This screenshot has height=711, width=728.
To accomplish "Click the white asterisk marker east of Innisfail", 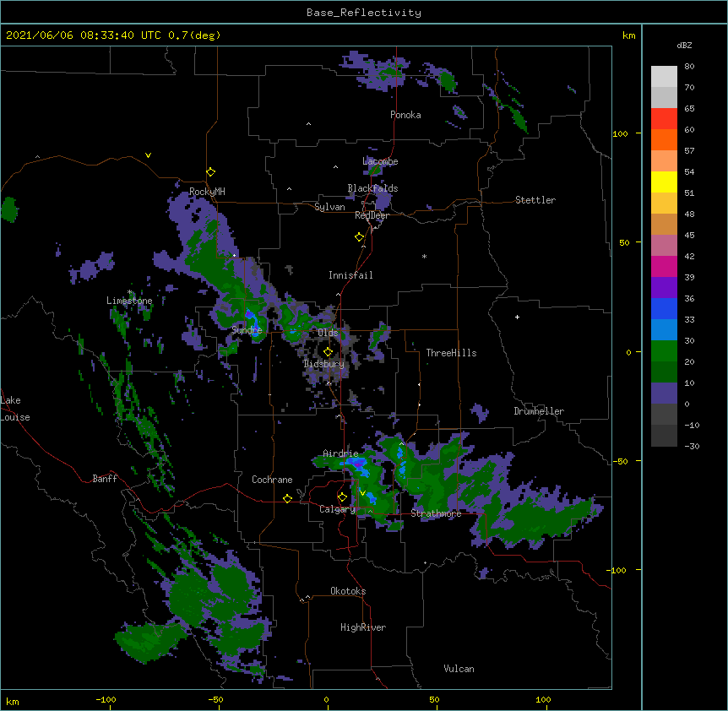I will point(424,256).
